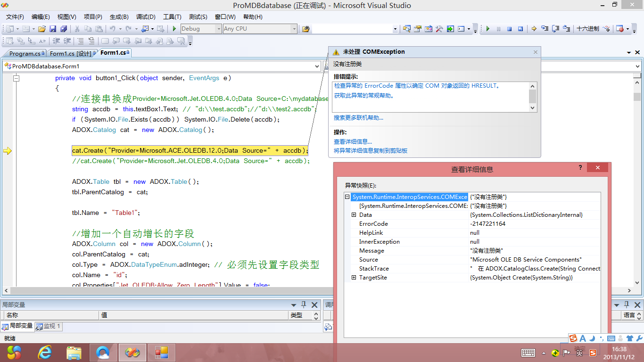Click the Save All toolbar icon
The height and width of the screenshot is (362, 644).
pyautogui.click(x=64, y=29)
